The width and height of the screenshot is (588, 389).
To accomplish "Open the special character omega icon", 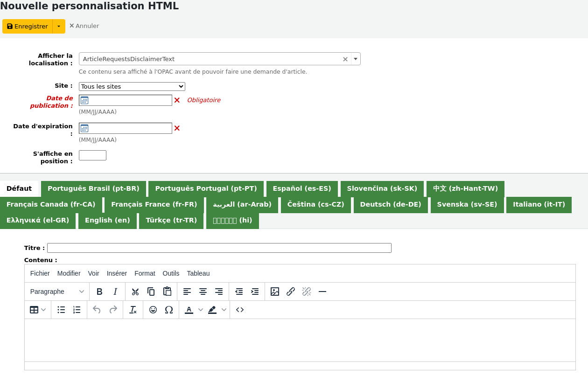I will (x=169, y=310).
